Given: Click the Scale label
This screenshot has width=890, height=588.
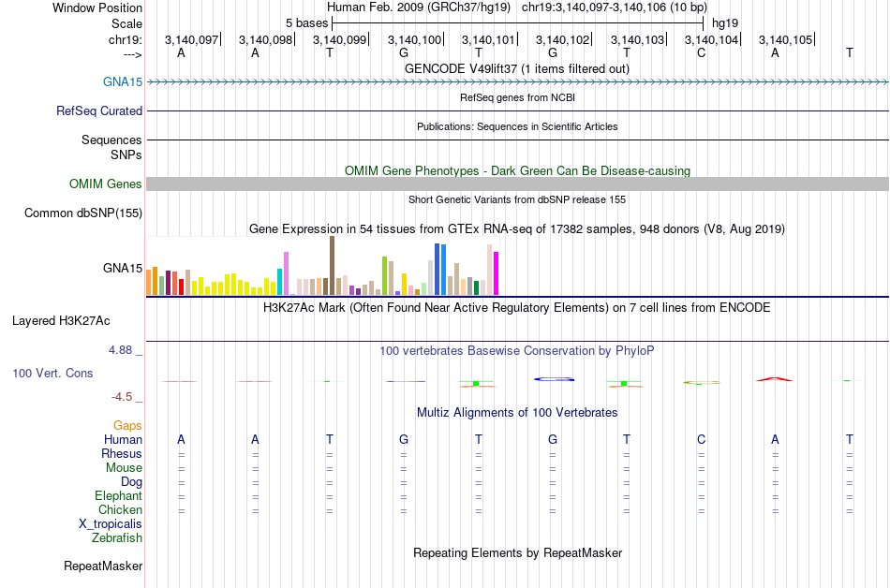Looking at the screenshot, I should tap(127, 23).
